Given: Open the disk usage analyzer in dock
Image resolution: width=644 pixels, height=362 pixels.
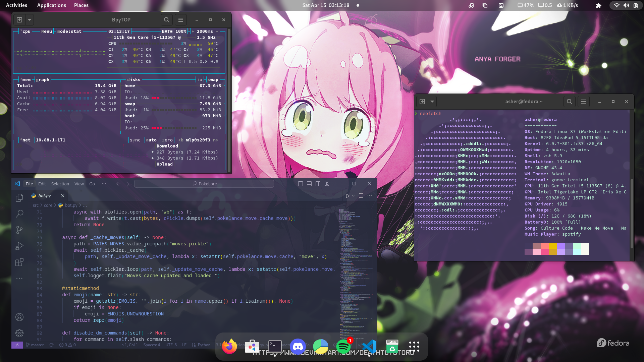Looking at the screenshot, I should (321, 346).
